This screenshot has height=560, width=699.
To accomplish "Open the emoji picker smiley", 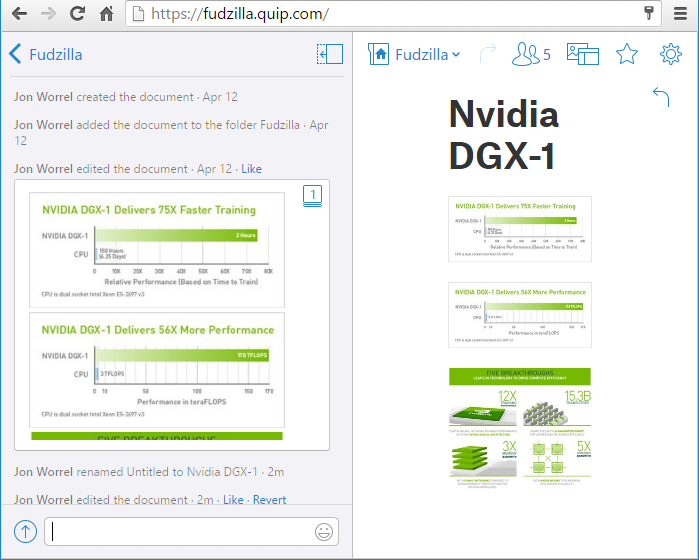I will (324, 532).
